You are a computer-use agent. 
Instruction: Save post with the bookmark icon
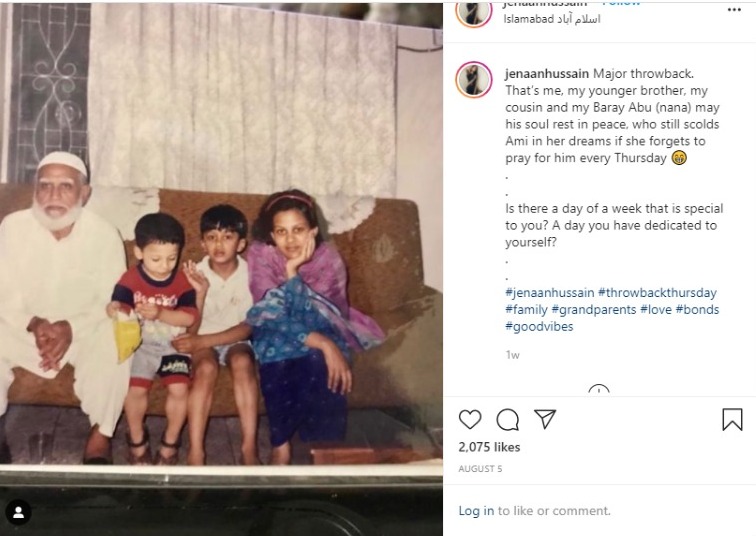coord(732,419)
